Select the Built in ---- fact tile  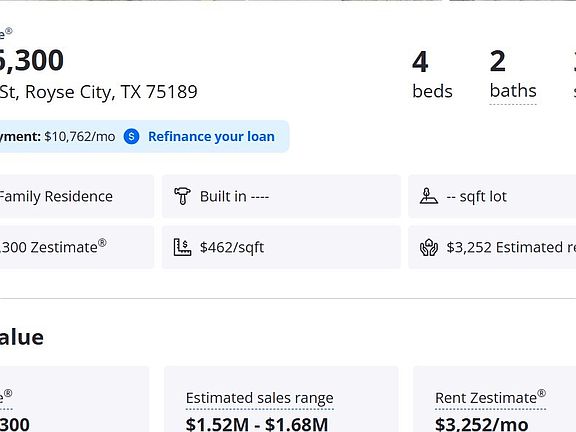[x=281, y=196]
